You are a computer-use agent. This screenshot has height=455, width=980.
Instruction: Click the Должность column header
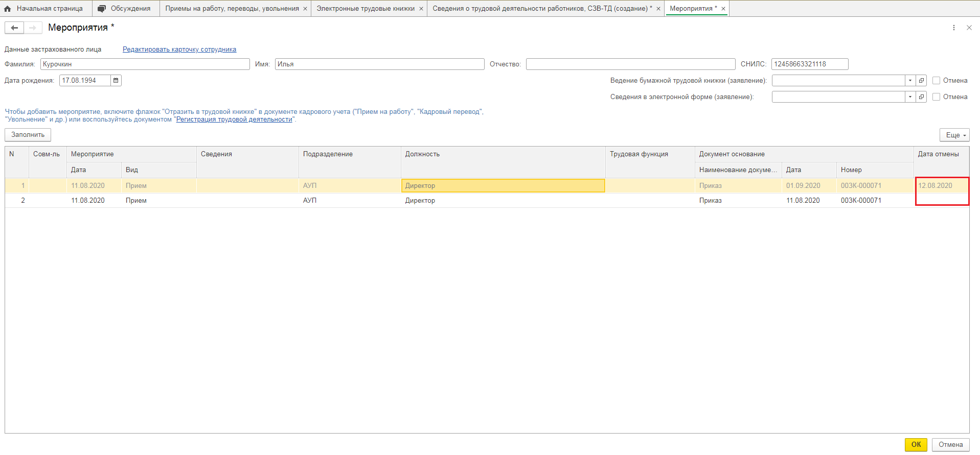(503, 162)
